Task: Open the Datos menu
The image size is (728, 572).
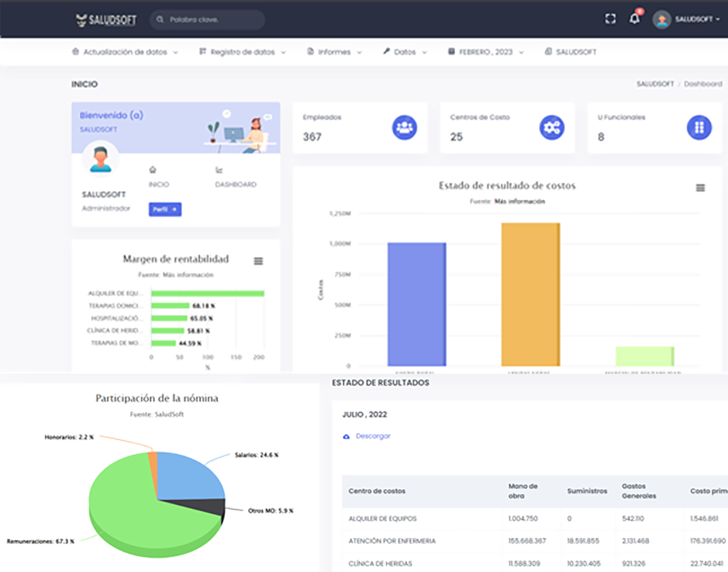Action: (405, 52)
